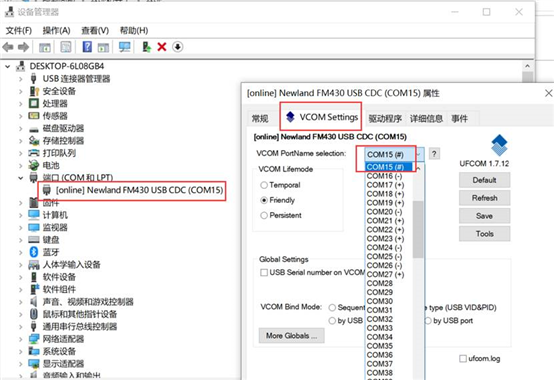Viewport: 554px width, 380px height.
Task: Select the Persistent lifemode radio button
Action: pyautogui.click(x=264, y=215)
